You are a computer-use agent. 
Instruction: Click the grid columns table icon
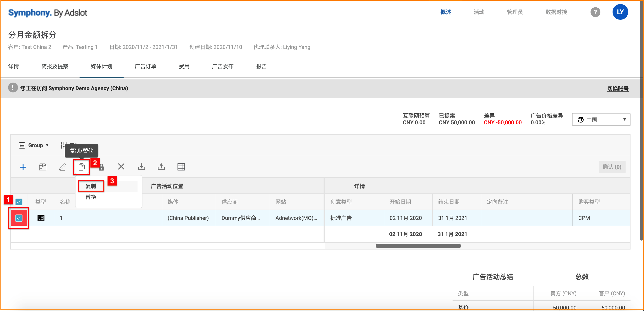pos(181,167)
